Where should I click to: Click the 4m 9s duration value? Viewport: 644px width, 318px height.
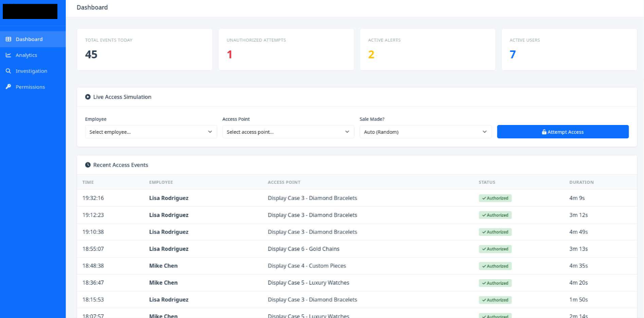577,198
